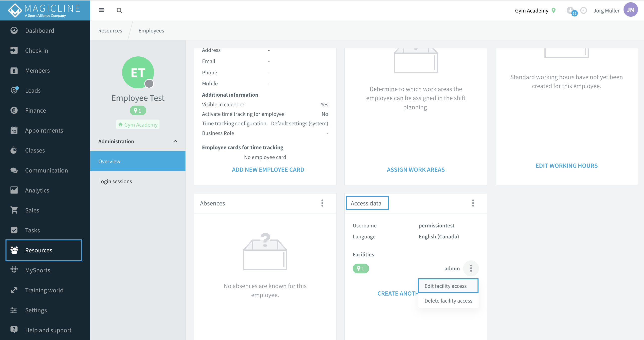
Task: Toggle the hamburger menu icon
Action: click(x=101, y=10)
